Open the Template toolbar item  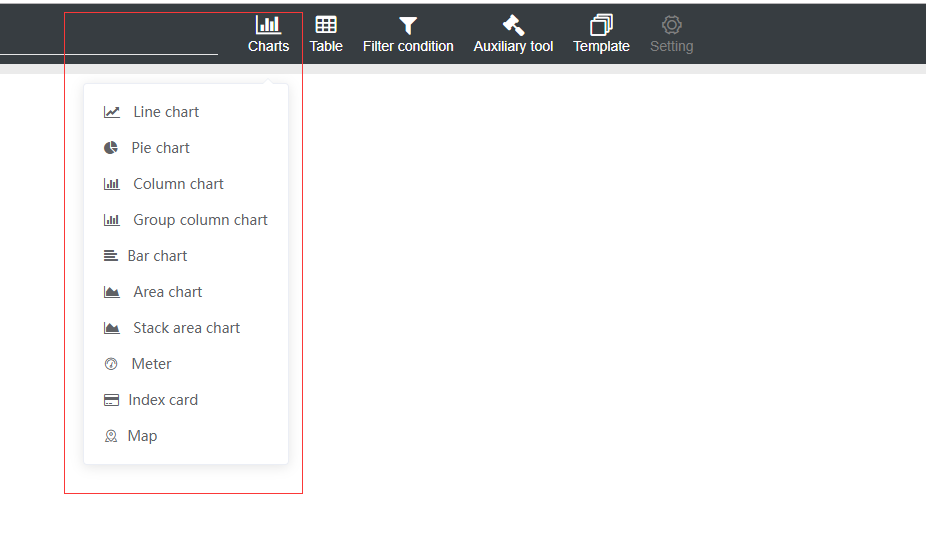pyautogui.click(x=601, y=34)
